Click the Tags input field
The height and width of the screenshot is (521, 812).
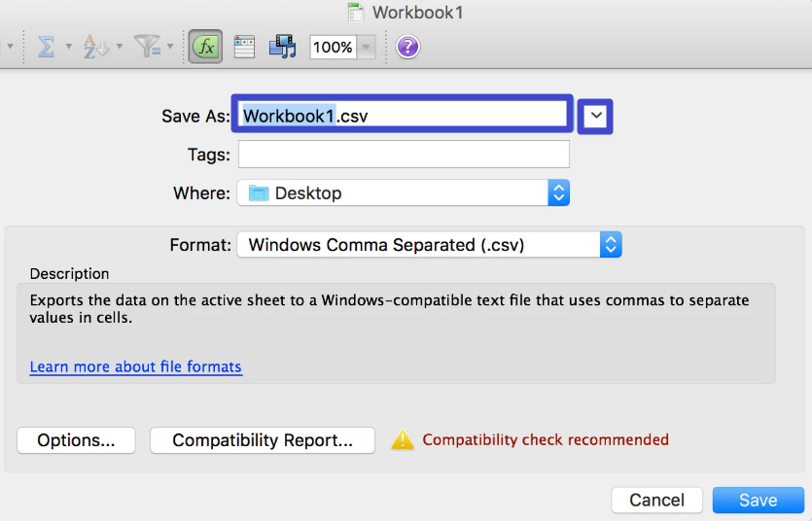[x=404, y=155]
